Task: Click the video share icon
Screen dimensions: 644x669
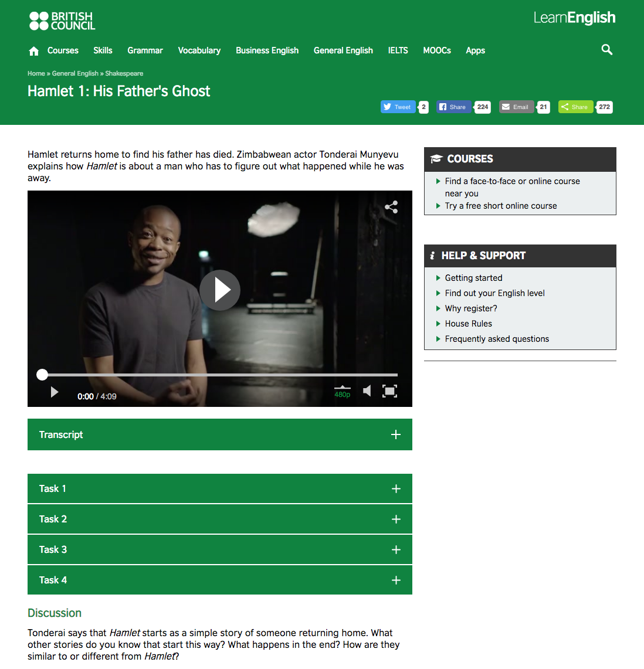Action: [391, 207]
